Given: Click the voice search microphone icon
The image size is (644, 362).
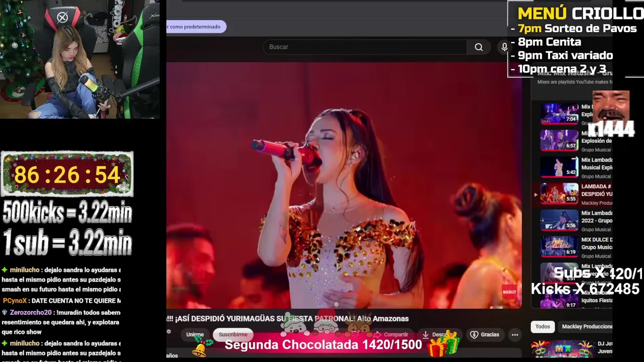Looking at the screenshot, I should (504, 47).
